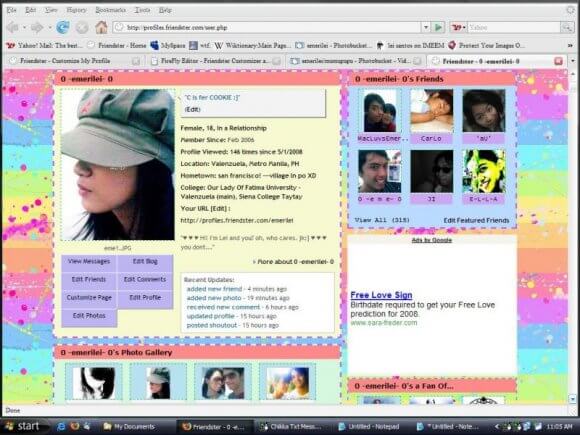Open the address bar history dropdown

coord(426,27)
